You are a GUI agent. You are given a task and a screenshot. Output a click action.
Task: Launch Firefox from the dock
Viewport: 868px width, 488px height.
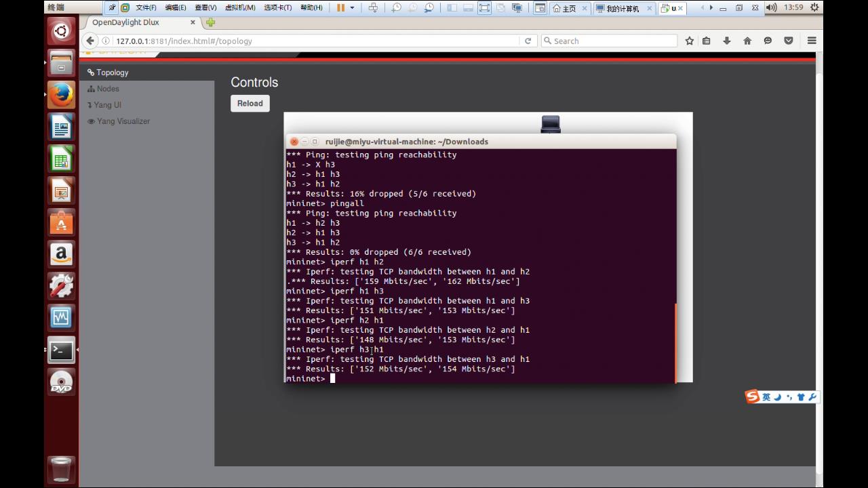point(61,95)
